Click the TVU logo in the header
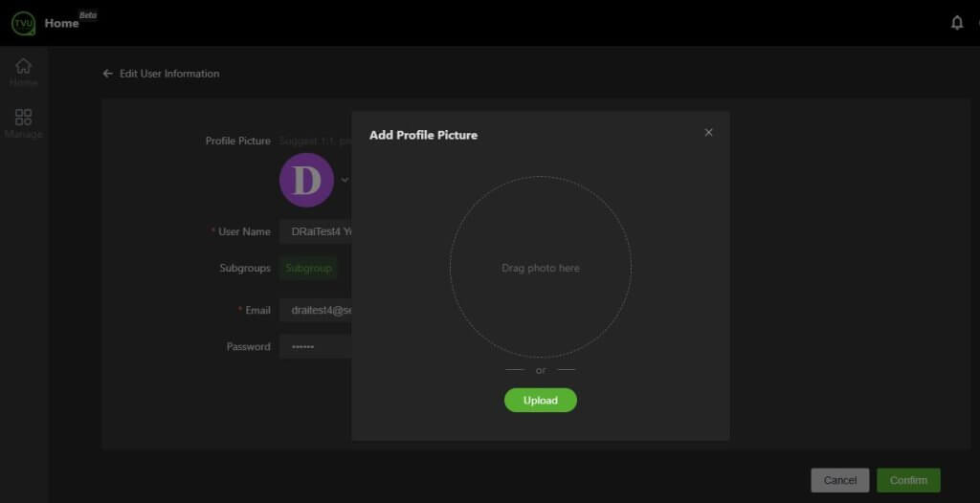Viewport: 980px width, 503px height. pyautogui.click(x=23, y=23)
